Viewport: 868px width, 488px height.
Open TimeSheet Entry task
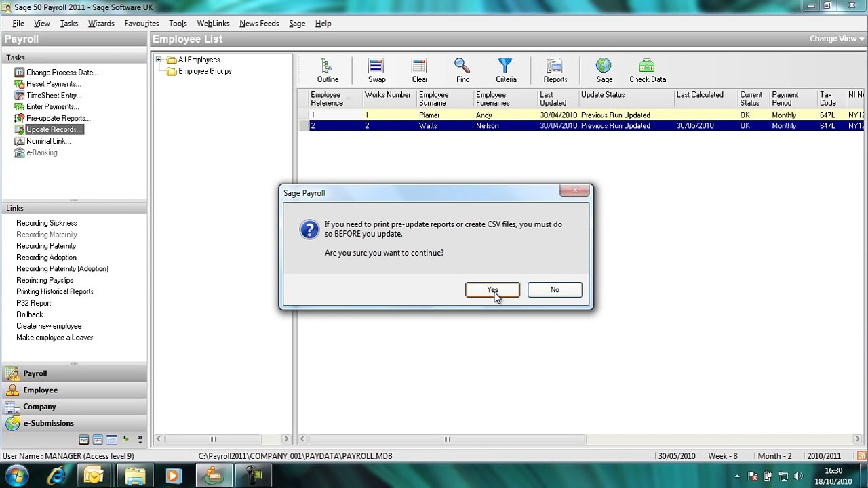click(x=54, y=96)
